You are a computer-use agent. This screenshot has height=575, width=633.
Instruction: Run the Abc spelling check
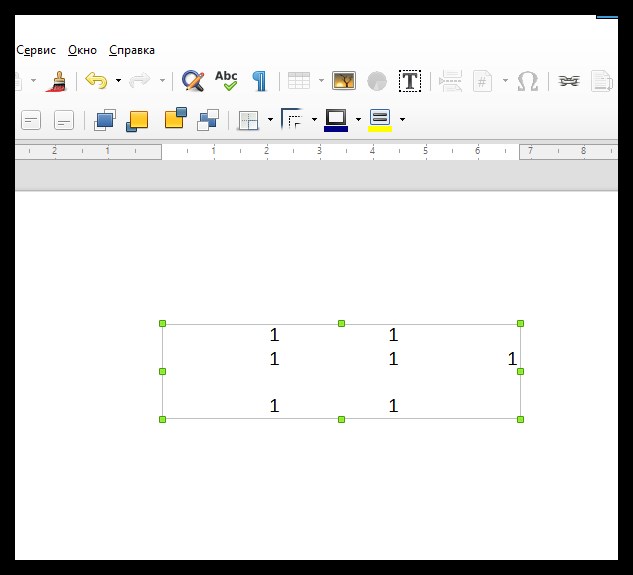[x=226, y=80]
